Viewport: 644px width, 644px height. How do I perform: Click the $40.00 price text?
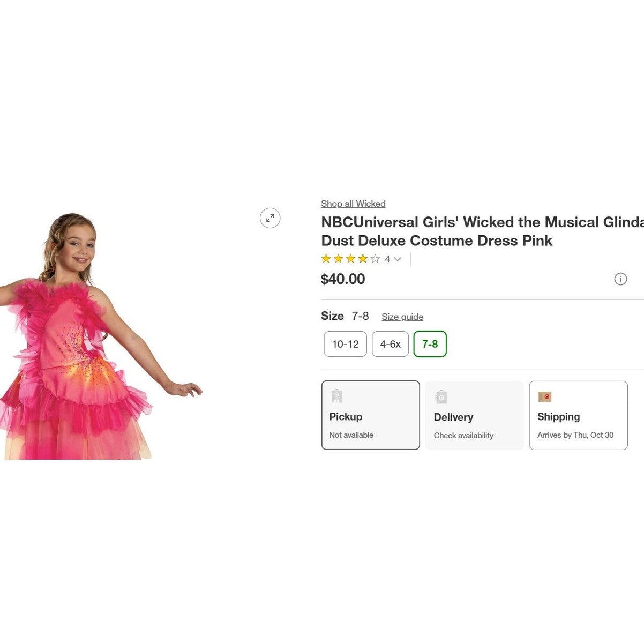click(x=343, y=279)
